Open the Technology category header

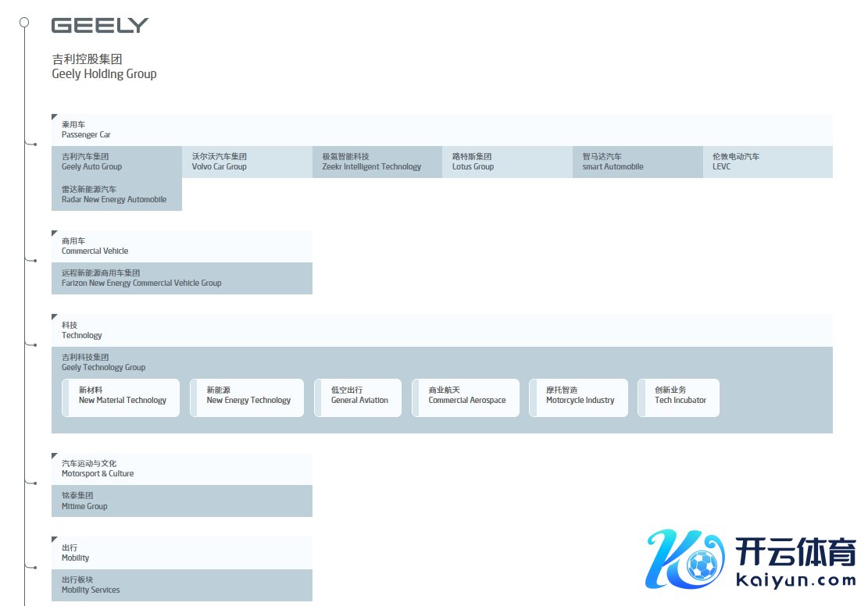click(x=441, y=330)
